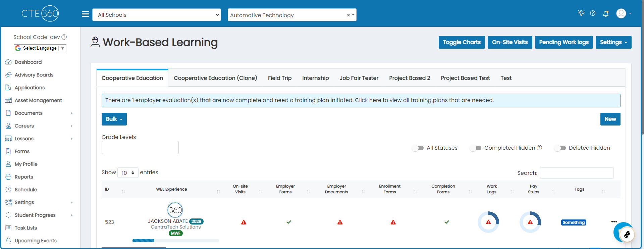Clear the Automotive Technology selection
The width and height of the screenshot is (644, 249).
348,15
